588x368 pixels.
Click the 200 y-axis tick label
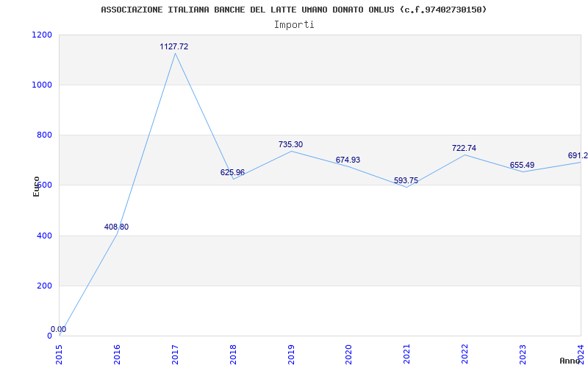[x=44, y=286]
